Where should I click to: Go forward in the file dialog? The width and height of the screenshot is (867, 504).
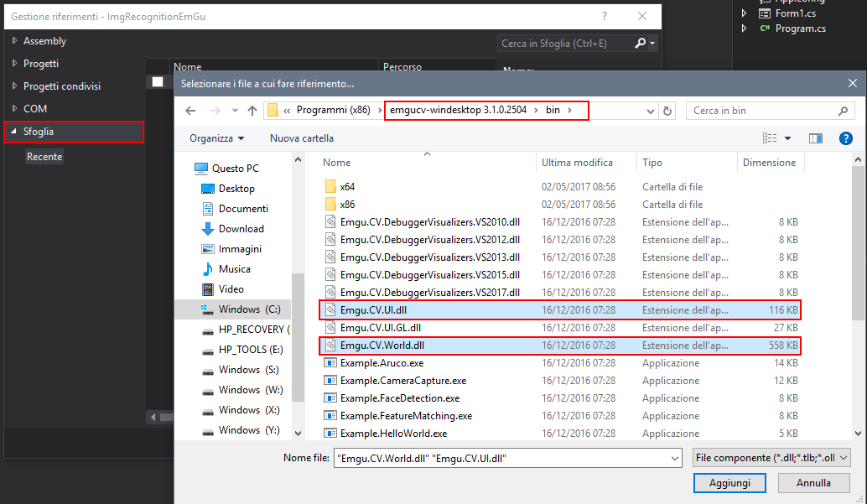point(215,111)
